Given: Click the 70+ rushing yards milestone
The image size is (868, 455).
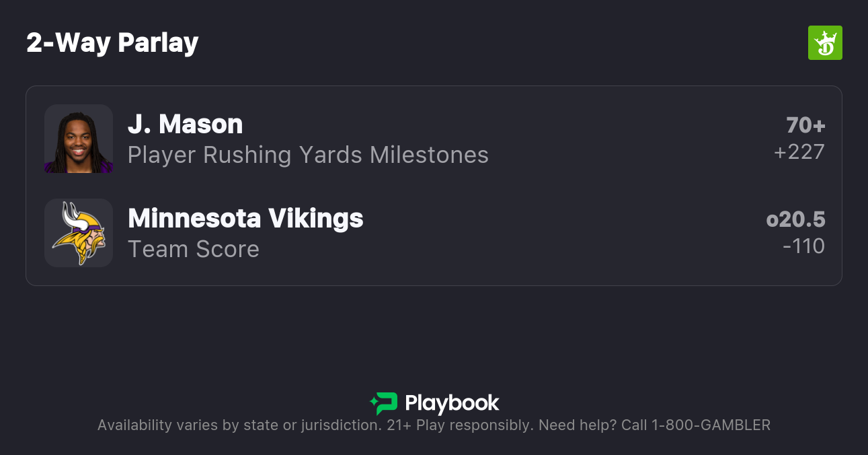Looking at the screenshot, I should [805, 125].
